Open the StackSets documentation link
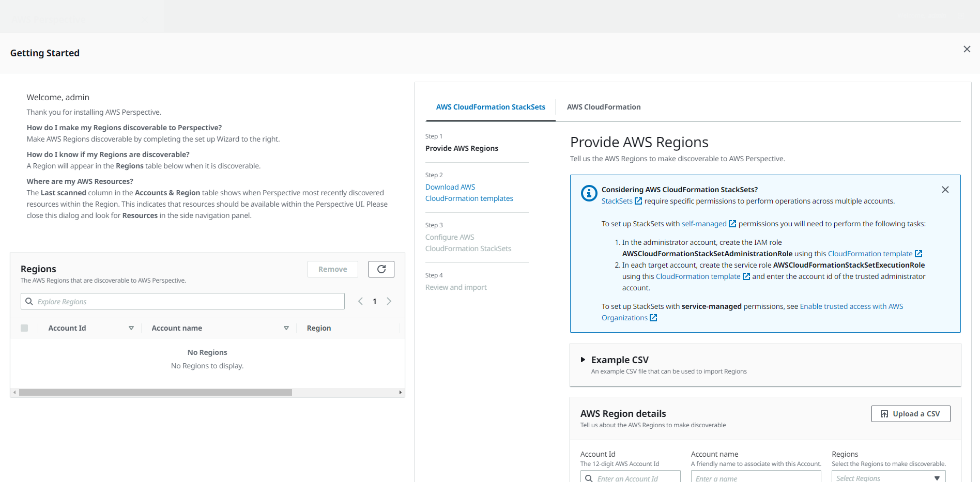The height and width of the screenshot is (482, 980). [x=621, y=201]
